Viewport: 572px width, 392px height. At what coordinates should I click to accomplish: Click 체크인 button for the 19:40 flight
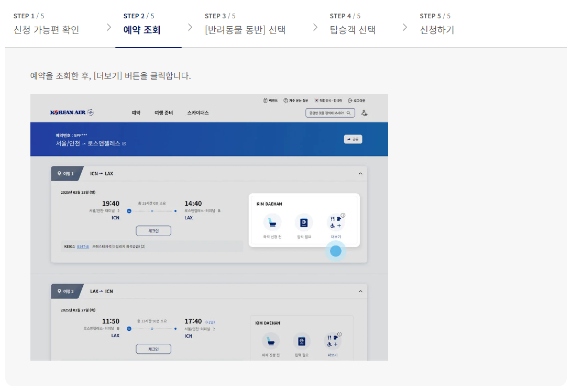coord(153,231)
